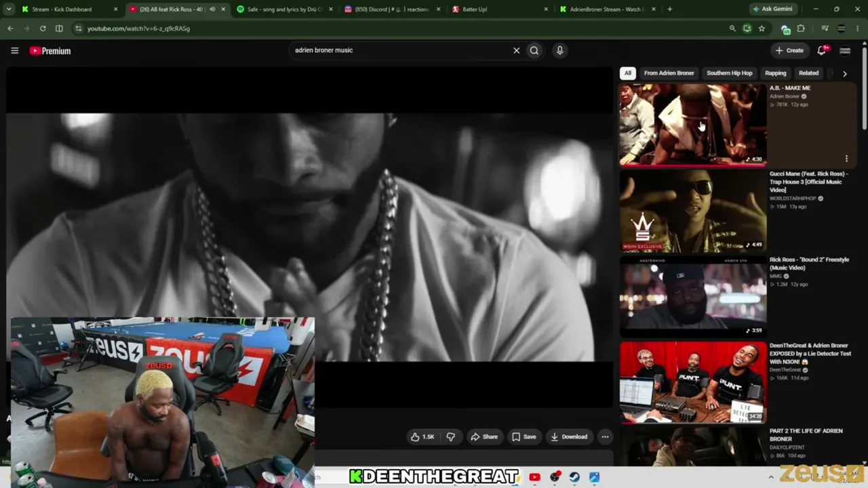Open the Gucci Mane Trap House 3 thumbnail
This screenshot has width=868, height=488.
click(692, 210)
